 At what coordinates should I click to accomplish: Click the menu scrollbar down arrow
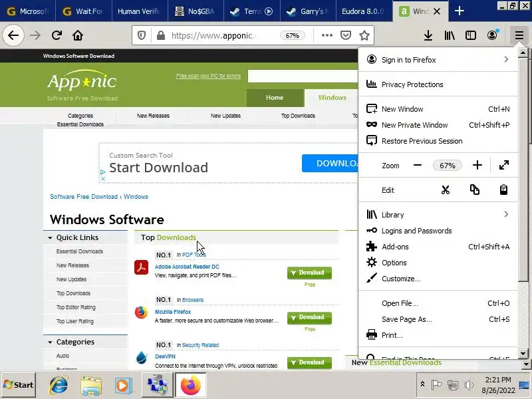523,354
